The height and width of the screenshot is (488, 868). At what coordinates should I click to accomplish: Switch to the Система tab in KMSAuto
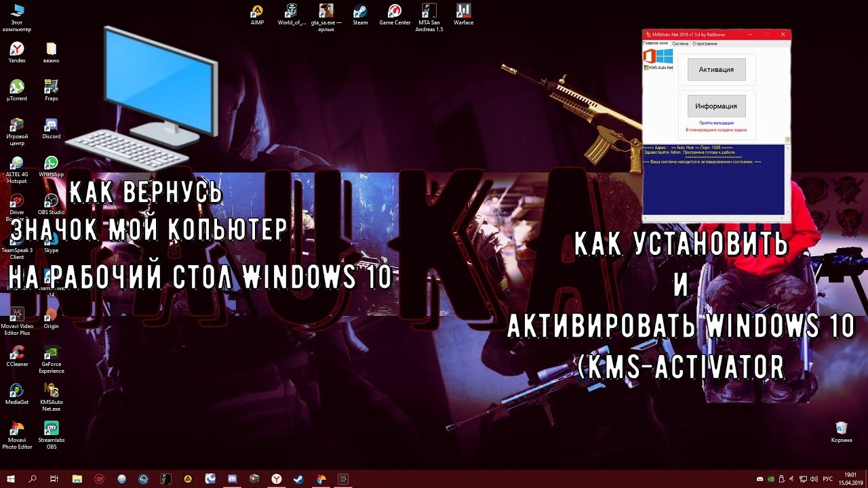(680, 43)
